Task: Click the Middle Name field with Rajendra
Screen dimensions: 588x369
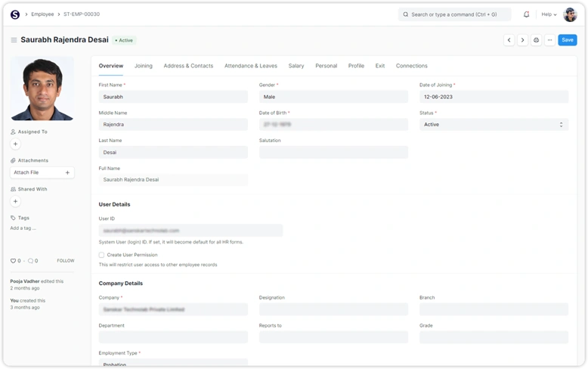Action: 173,125
